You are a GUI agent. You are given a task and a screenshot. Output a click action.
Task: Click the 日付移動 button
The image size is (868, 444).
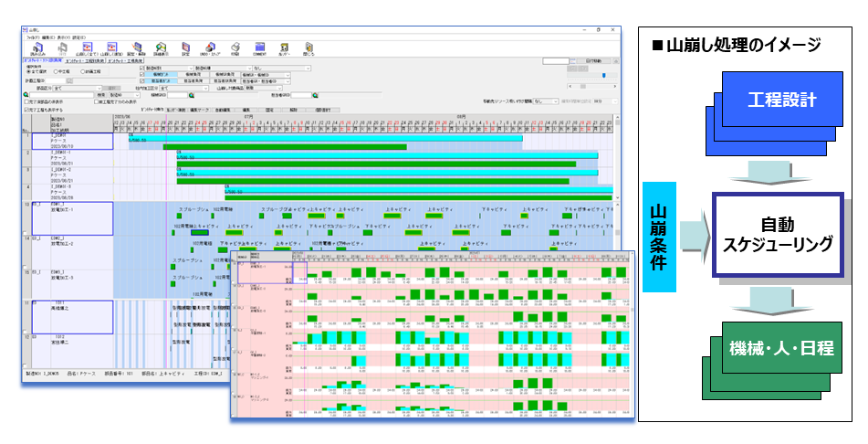(593, 61)
